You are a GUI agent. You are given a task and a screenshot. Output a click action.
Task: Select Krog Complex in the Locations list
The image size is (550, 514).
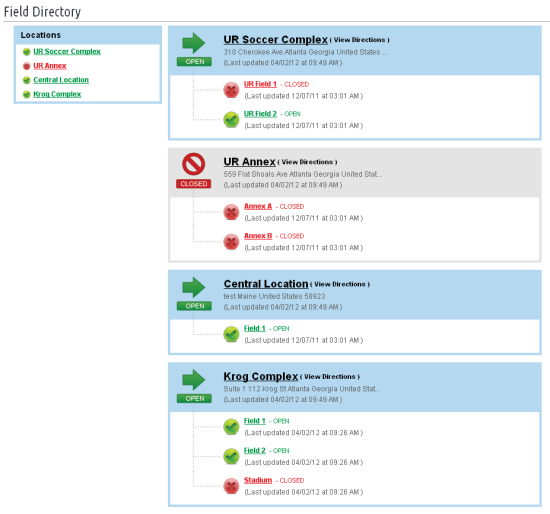tap(57, 94)
